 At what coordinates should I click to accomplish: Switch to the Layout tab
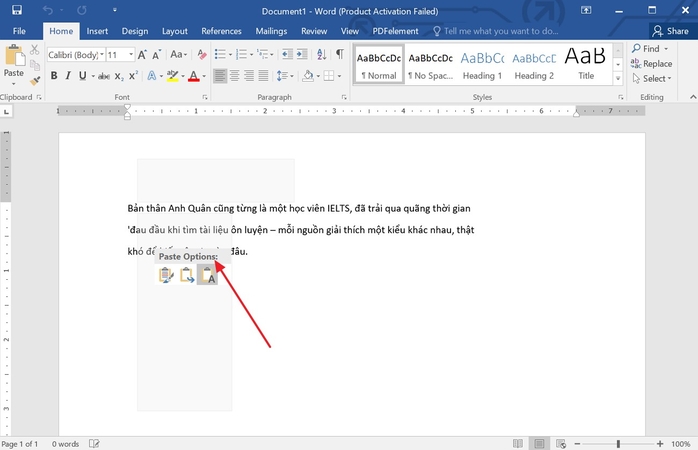(174, 31)
